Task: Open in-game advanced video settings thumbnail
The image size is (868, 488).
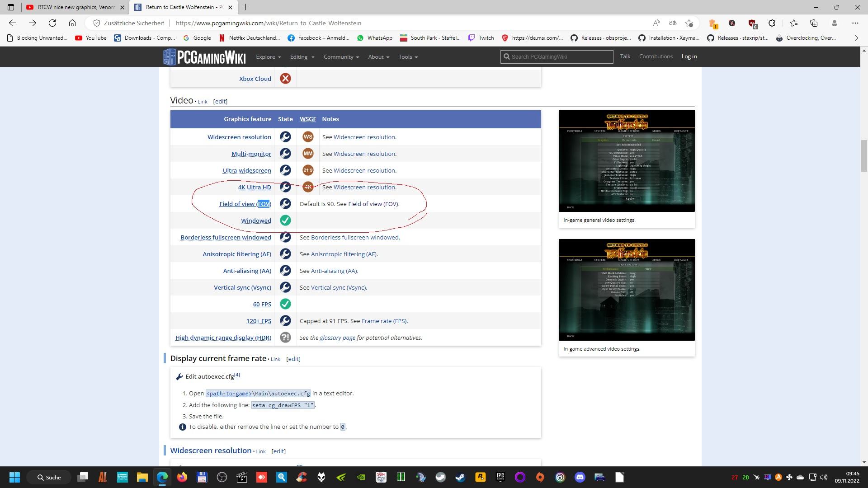Action: 627,290
